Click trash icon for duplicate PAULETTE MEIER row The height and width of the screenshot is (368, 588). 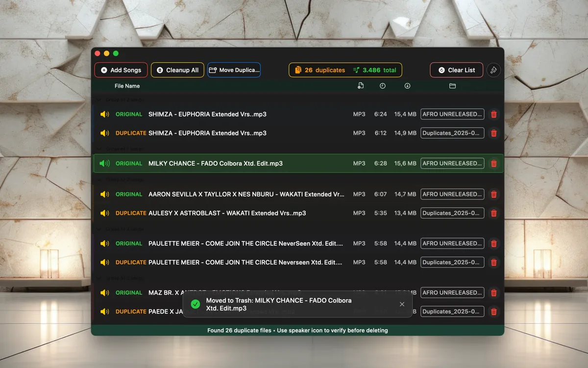coord(494,263)
